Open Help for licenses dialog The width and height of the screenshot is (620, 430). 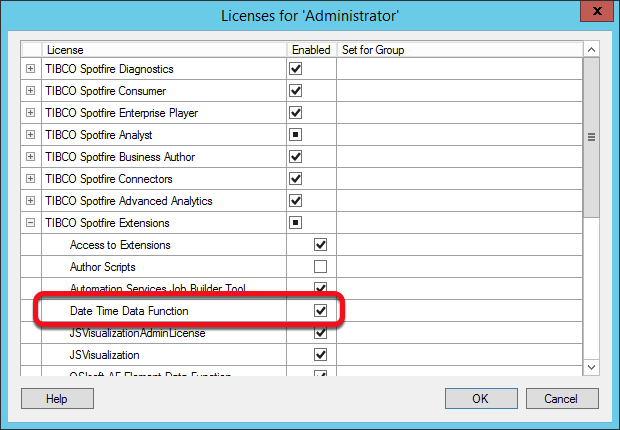pyautogui.click(x=56, y=399)
